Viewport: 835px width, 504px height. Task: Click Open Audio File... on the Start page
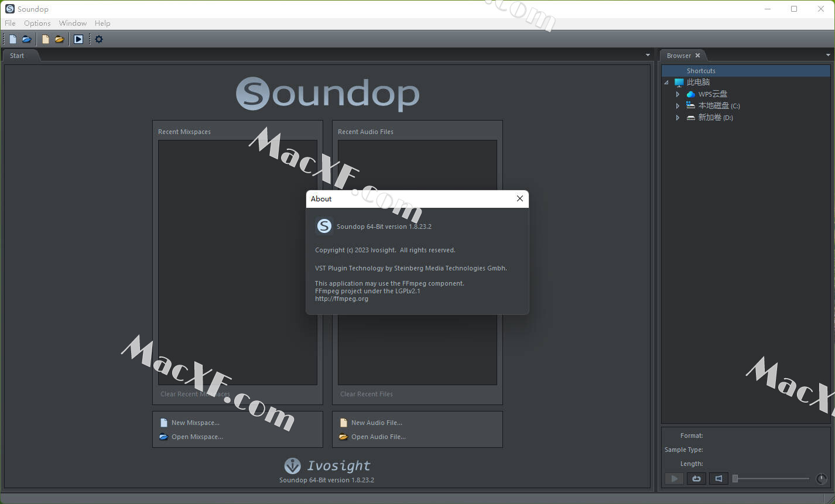pyautogui.click(x=378, y=437)
